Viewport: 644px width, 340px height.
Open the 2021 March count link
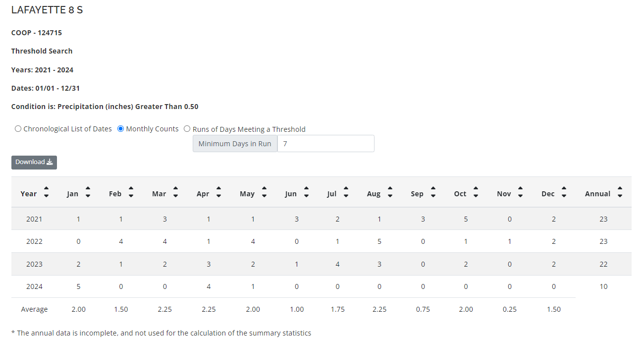click(x=165, y=219)
